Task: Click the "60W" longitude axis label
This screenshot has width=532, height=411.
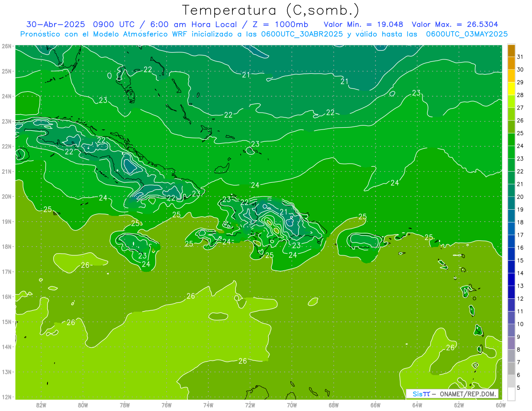Action: point(501,404)
